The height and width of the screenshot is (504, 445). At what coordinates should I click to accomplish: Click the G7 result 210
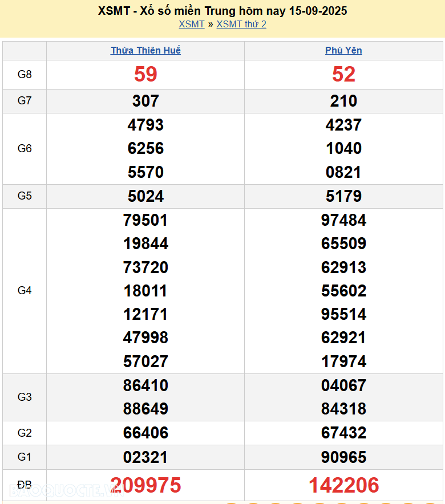(343, 101)
